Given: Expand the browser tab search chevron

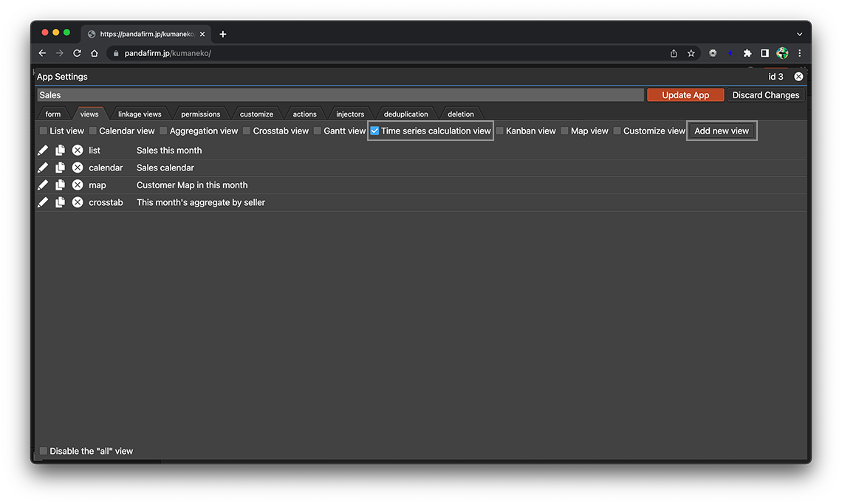Looking at the screenshot, I should [x=799, y=34].
